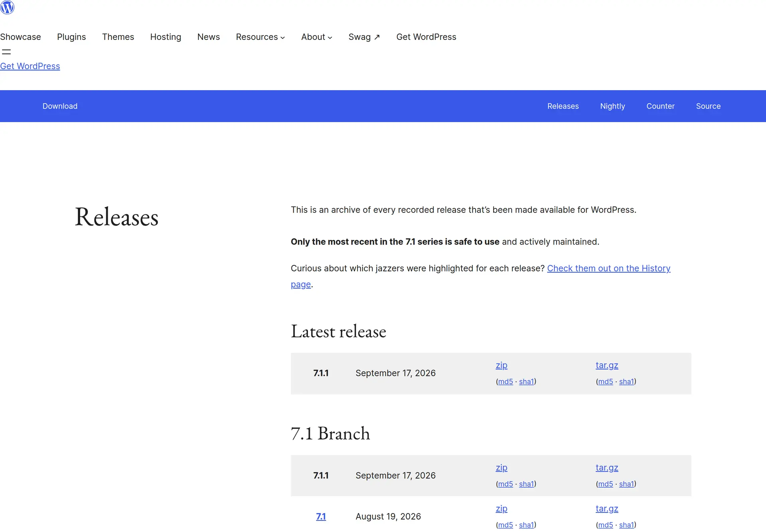
Task: Click the blue underlined Get WordPress link
Action: coord(30,66)
